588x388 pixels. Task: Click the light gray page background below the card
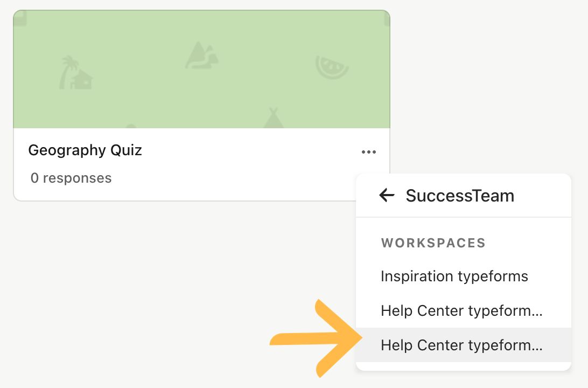(169, 293)
